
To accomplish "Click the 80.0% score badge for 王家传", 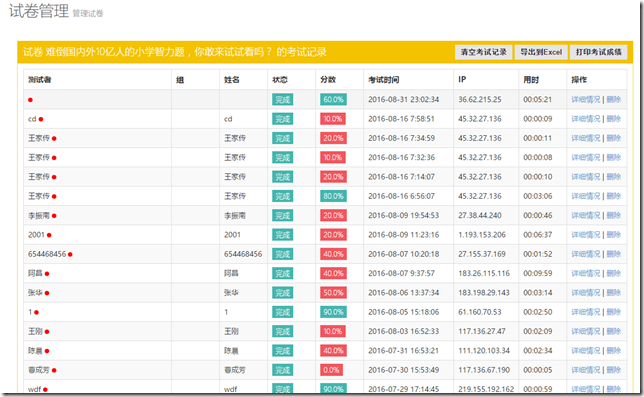I will (333, 196).
